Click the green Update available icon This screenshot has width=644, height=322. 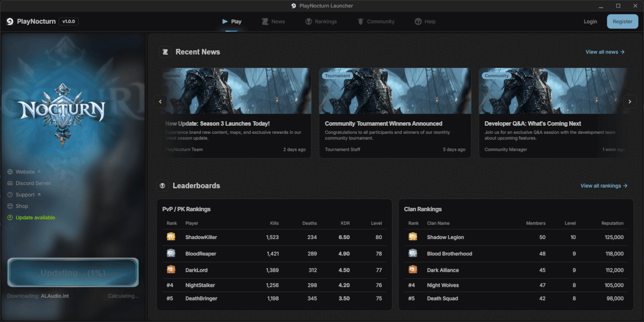[10, 218]
